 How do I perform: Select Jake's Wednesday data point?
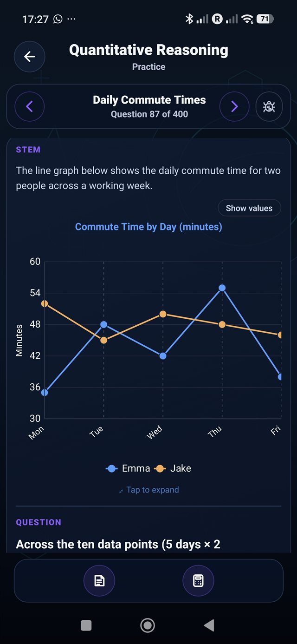tap(163, 314)
